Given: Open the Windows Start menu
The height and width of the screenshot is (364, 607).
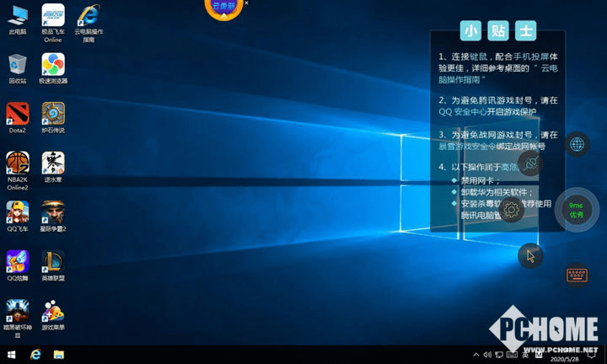Looking at the screenshot, I should pos(10,354).
